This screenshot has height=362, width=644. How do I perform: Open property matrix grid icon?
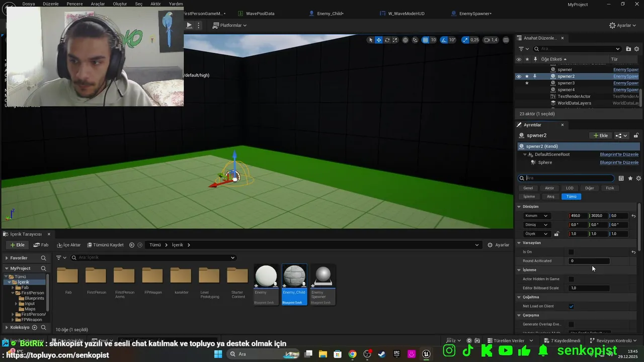pyautogui.click(x=621, y=178)
